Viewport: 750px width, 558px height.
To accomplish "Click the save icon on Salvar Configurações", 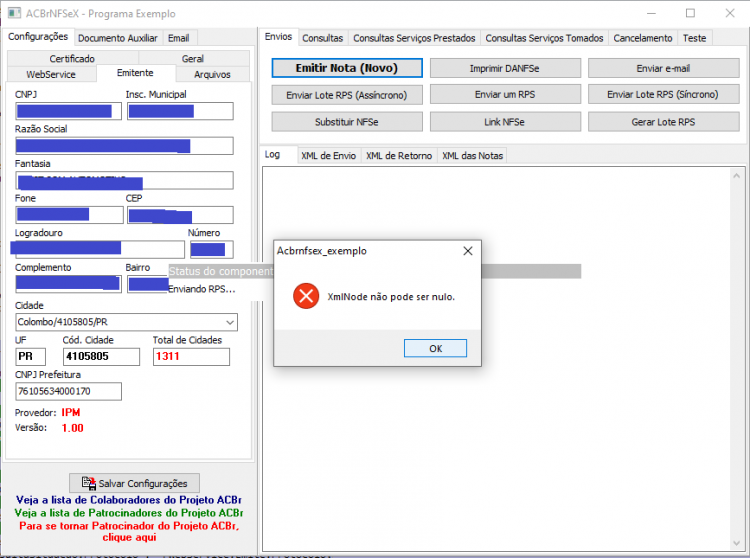I will pos(88,483).
